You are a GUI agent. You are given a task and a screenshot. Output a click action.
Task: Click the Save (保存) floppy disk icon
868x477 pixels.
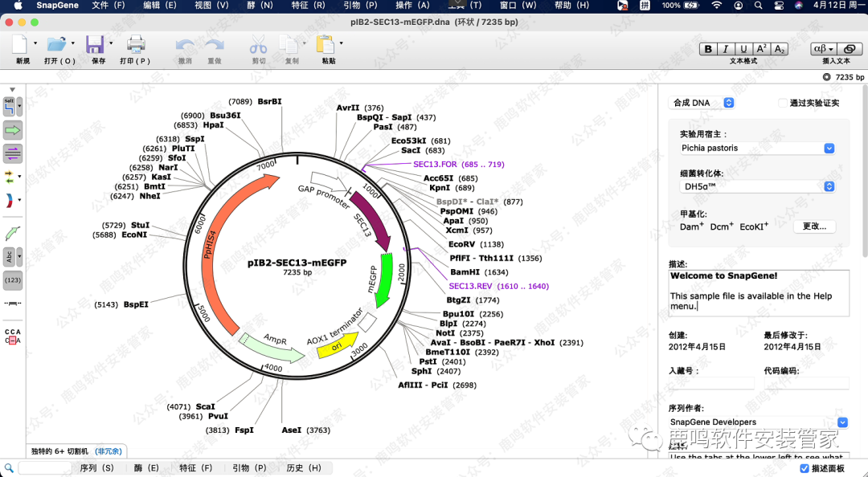[x=96, y=45]
